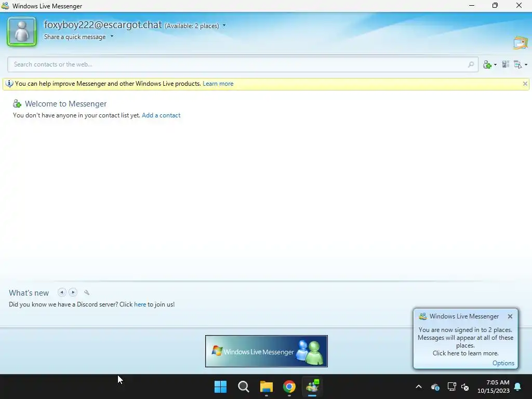
Task: Show previous What's new item
Action: pyautogui.click(x=62, y=292)
